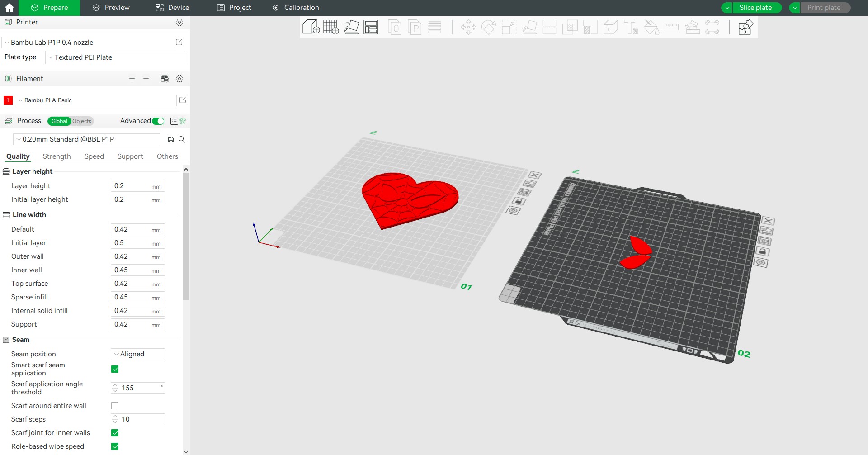
Task: Click the Arrange all objects icon
Action: pyautogui.click(x=371, y=27)
